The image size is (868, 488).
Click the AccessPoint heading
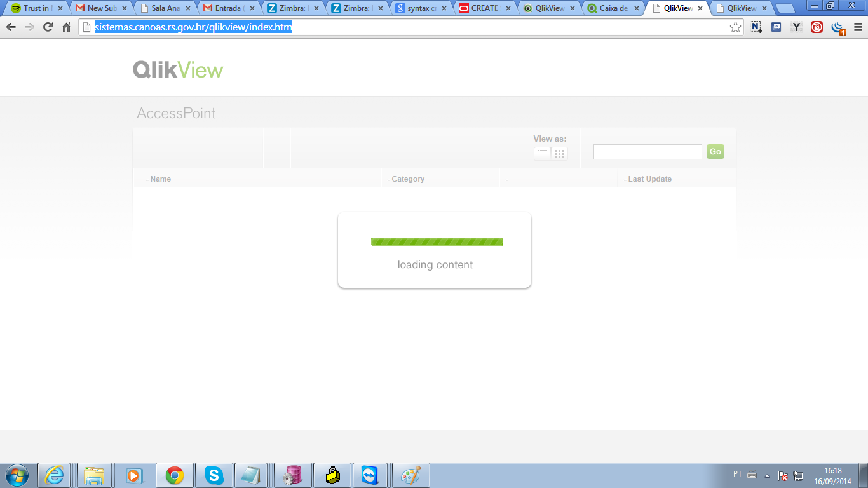(177, 113)
